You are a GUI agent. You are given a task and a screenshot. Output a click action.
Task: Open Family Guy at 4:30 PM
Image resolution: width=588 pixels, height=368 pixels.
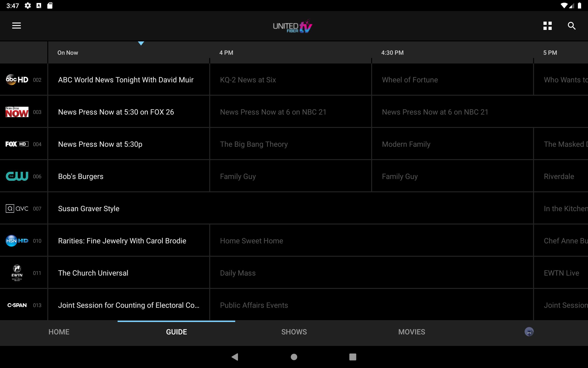tap(452, 176)
